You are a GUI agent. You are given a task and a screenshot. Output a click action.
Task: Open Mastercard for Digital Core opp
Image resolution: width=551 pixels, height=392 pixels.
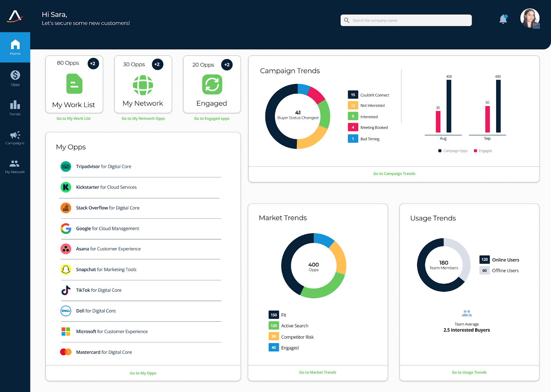(104, 352)
